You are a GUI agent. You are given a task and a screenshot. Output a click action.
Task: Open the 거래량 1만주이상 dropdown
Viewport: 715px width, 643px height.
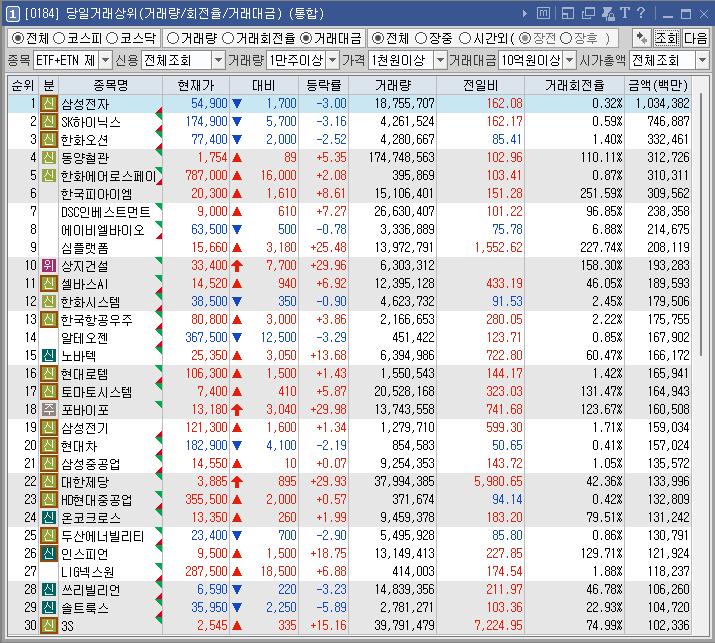pyautogui.click(x=333, y=60)
